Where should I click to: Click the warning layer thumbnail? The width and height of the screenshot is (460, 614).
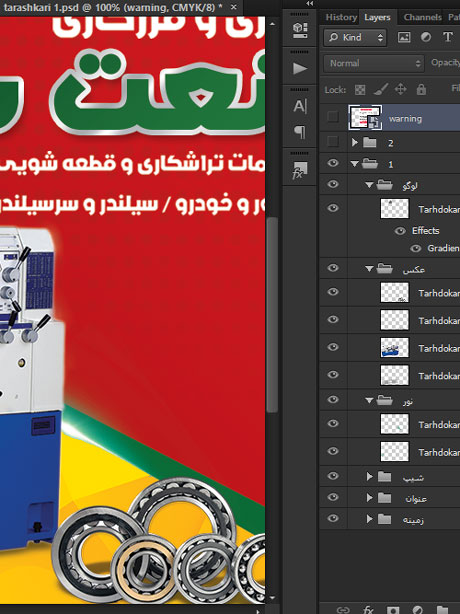(x=365, y=117)
